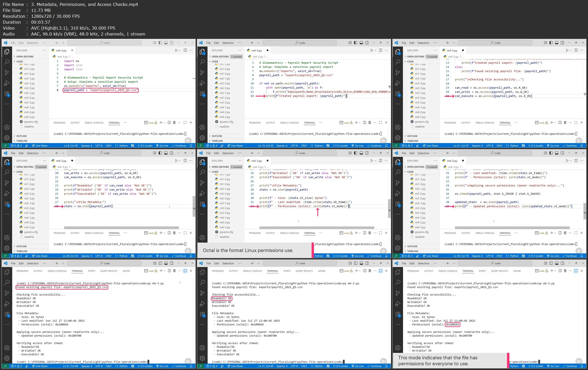This screenshot has width=588, height=370.
Task: Kill terminal with trash icon in top-left frame
Action: coord(174,123)
